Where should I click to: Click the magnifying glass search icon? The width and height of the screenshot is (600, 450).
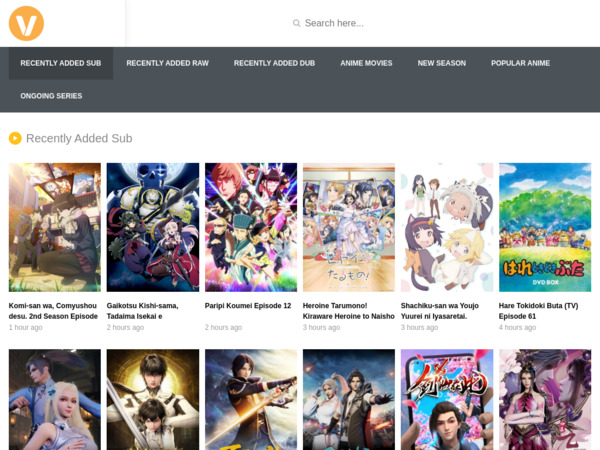click(297, 23)
